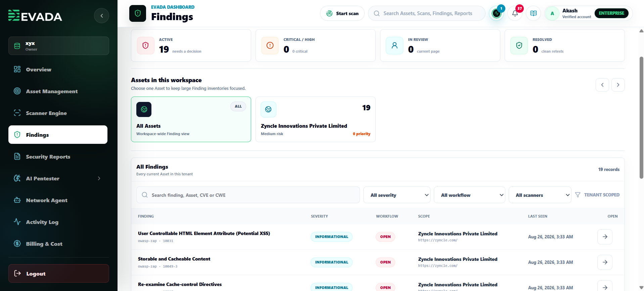
Task: Click Activity Log pulse icon
Action: point(17,222)
